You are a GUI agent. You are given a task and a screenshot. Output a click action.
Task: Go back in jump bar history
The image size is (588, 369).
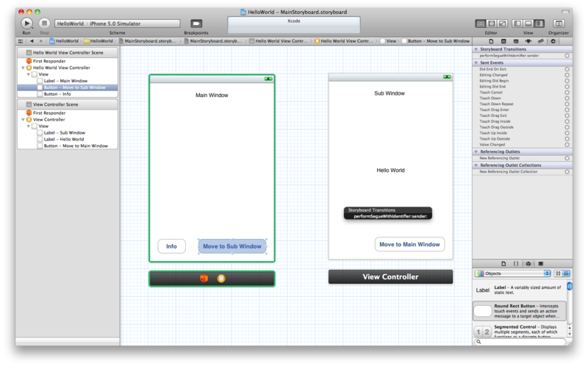point(32,41)
